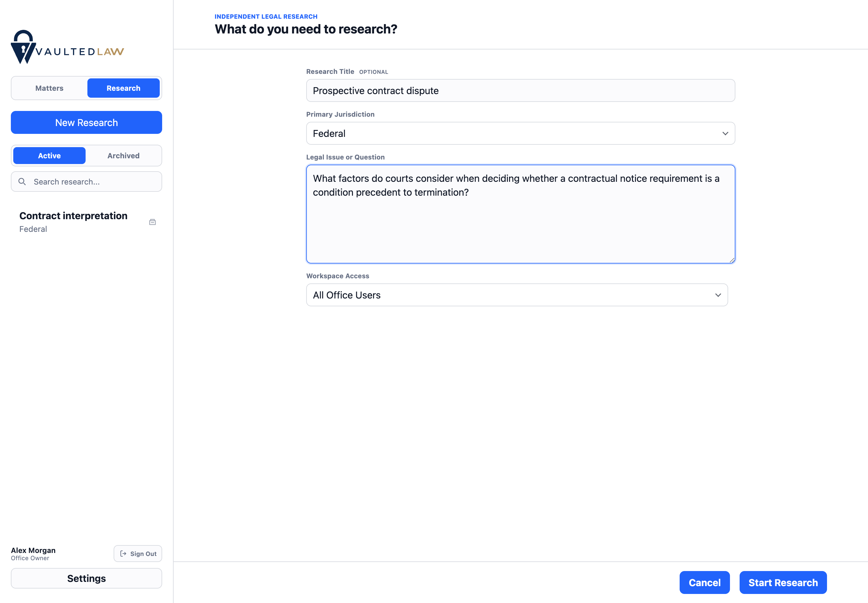The image size is (868, 603).
Task: Show Active research list
Action: pyautogui.click(x=49, y=156)
